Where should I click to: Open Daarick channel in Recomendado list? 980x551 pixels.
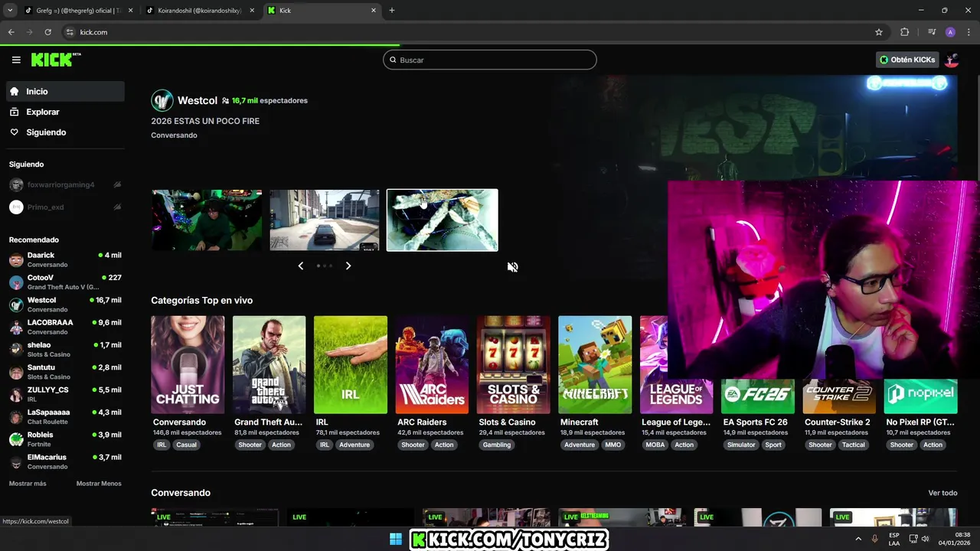point(65,259)
